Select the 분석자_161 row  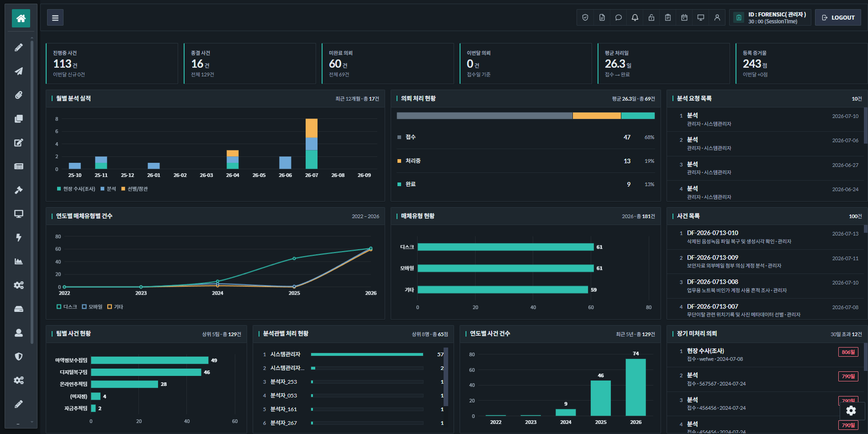click(353, 409)
